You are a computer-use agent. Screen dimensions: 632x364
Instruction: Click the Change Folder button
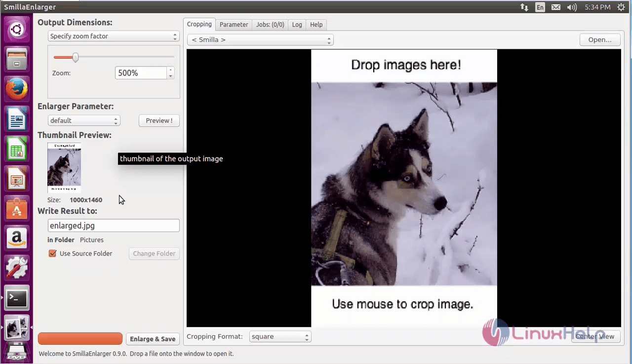tap(154, 254)
